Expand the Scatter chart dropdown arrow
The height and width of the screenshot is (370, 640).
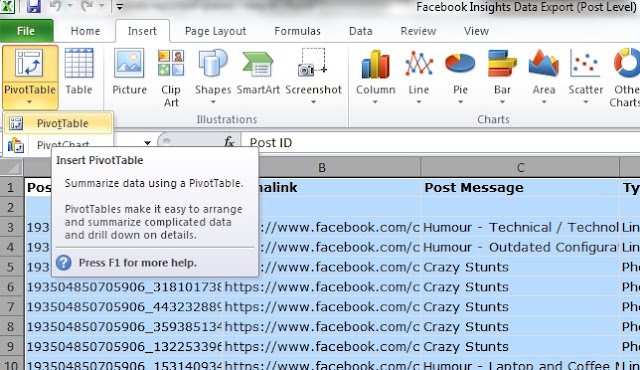(586, 102)
